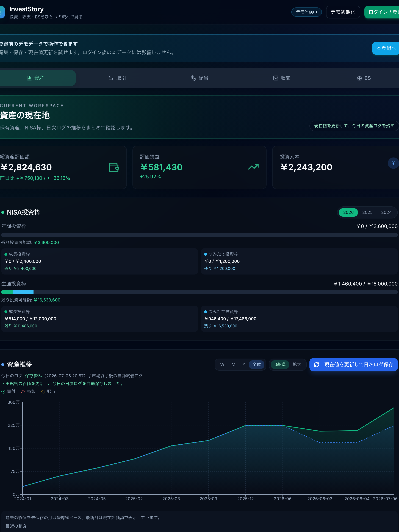Click the 評価損益 ¥581,430 value

point(161,167)
